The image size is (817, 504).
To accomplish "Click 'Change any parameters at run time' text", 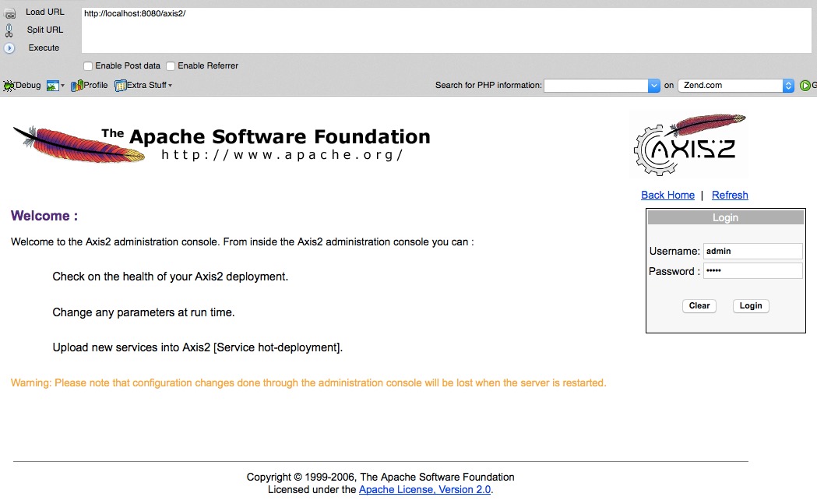I will point(143,312).
